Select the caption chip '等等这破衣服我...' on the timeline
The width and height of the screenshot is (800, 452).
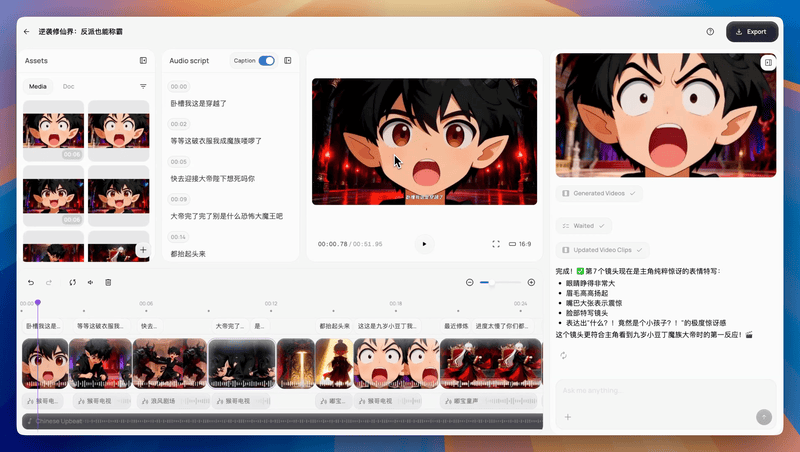click(x=101, y=326)
